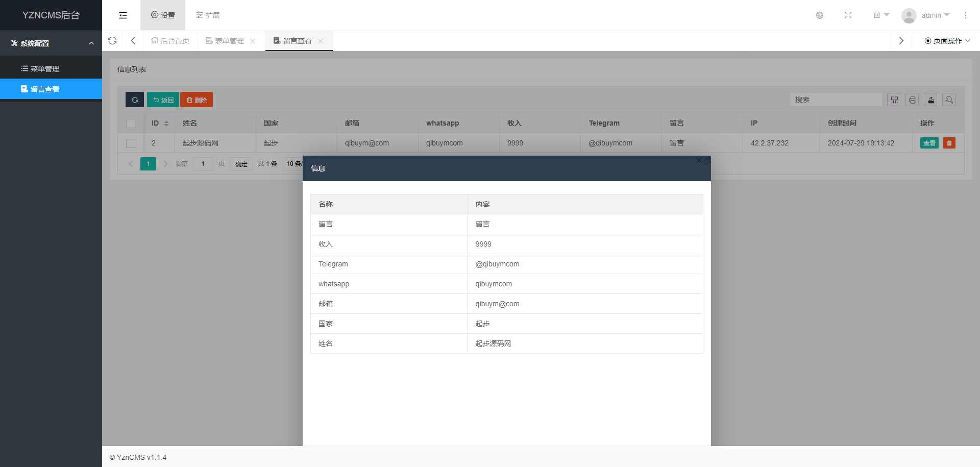Click the print table icon
The width and height of the screenshot is (980, 467).
(913, 100)
